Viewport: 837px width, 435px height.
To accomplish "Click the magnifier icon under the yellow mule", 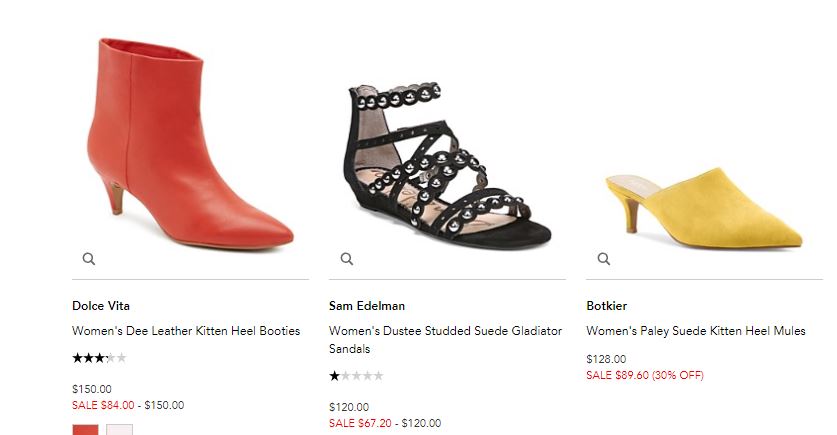I will 604,259.
